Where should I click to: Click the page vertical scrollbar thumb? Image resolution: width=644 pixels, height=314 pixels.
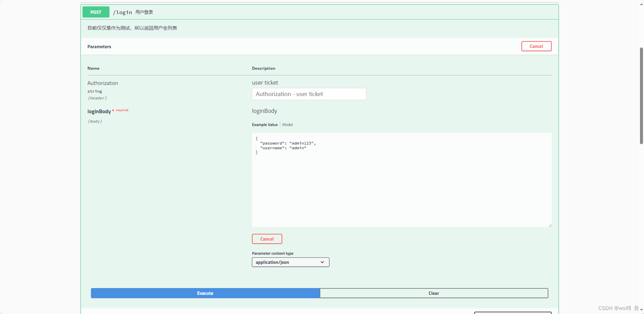(641, 96)
